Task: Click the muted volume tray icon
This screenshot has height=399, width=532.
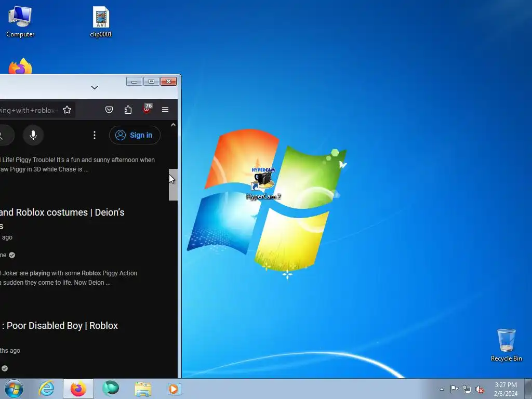Action: pos(480,389)
